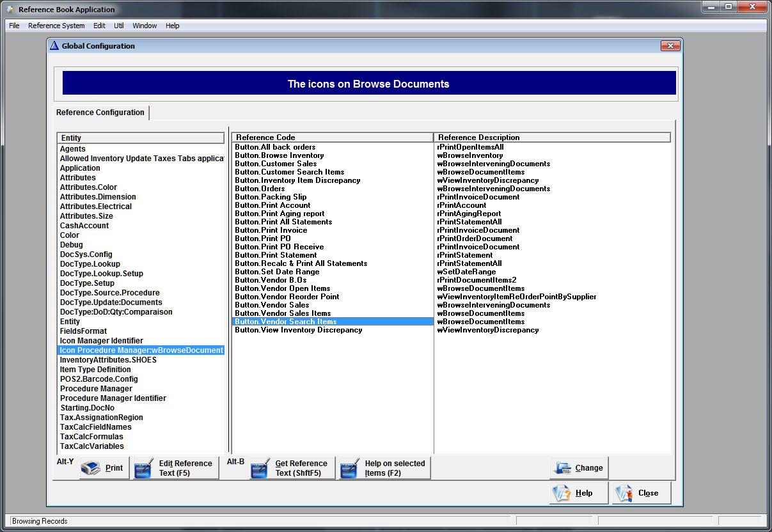Click the Change button icon
Screen dimensions: 772x532
[x=562, y=468]
